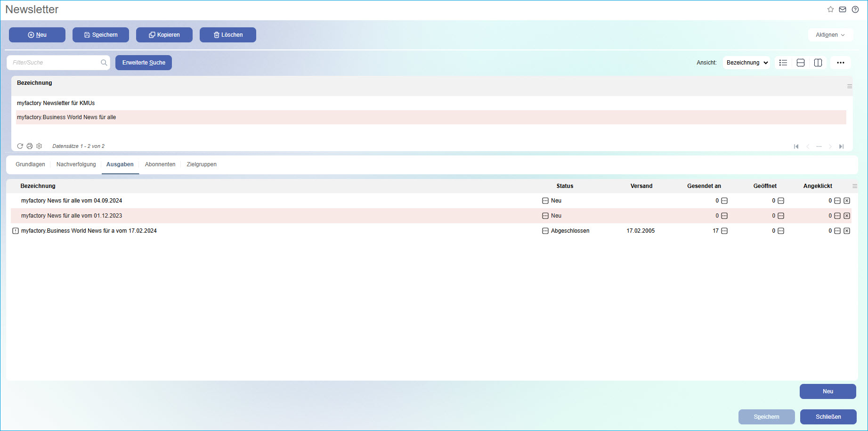Delete the newsletter with Löschen

coord(228,35)
